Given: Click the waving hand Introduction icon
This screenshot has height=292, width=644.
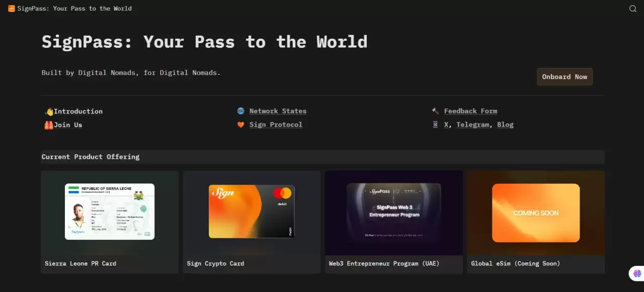Looking at the screenshot, I should click(49, 112).
